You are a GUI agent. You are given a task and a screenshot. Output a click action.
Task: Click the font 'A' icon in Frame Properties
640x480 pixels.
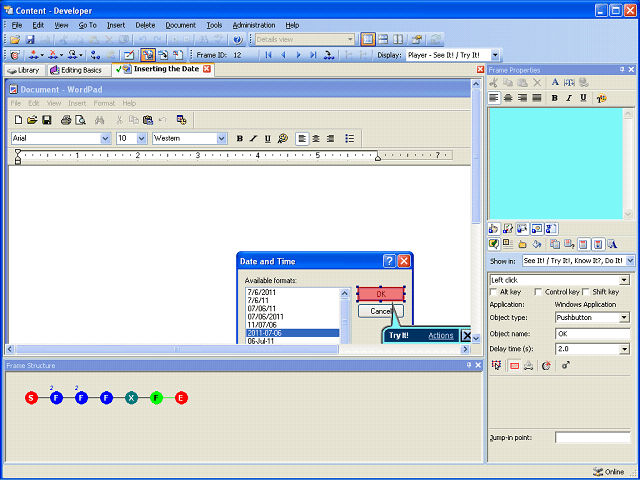point(555,82)
